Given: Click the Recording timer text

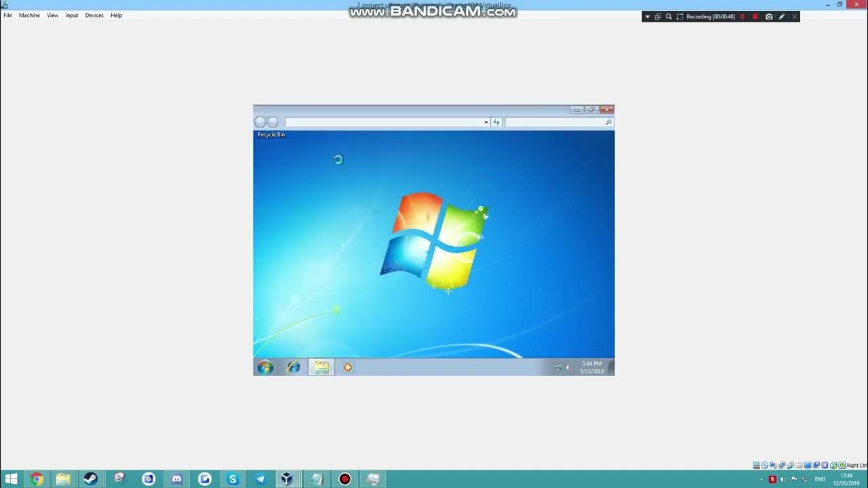Looking at the screenshot, I should click(x=711, y=16).
